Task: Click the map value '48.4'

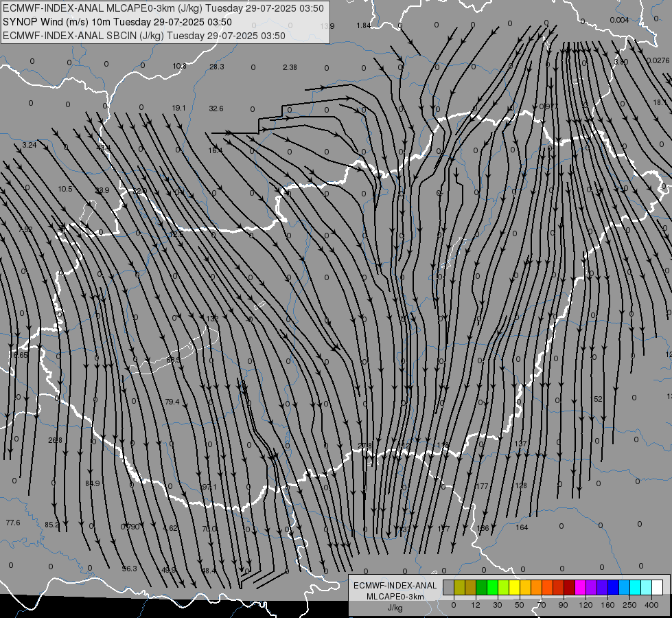Action: point(209,571)
